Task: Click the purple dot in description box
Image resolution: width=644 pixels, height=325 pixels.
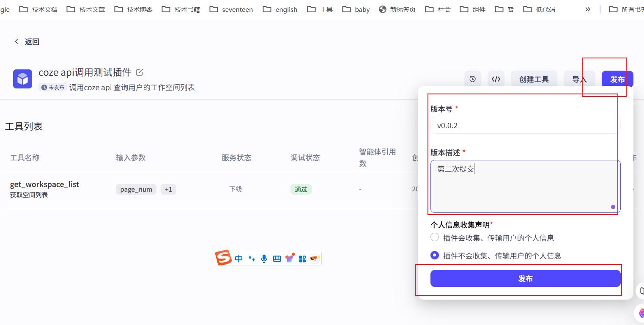Action: 613,207
